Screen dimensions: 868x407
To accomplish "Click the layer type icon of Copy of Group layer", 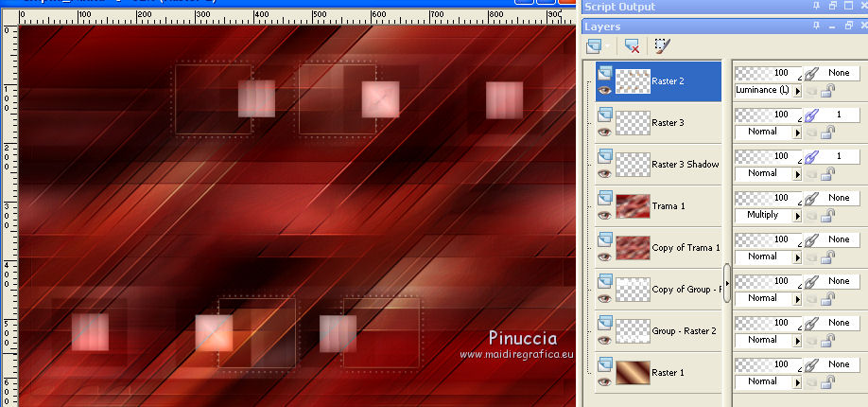I will pyautogui.click(x=604, y=280).
